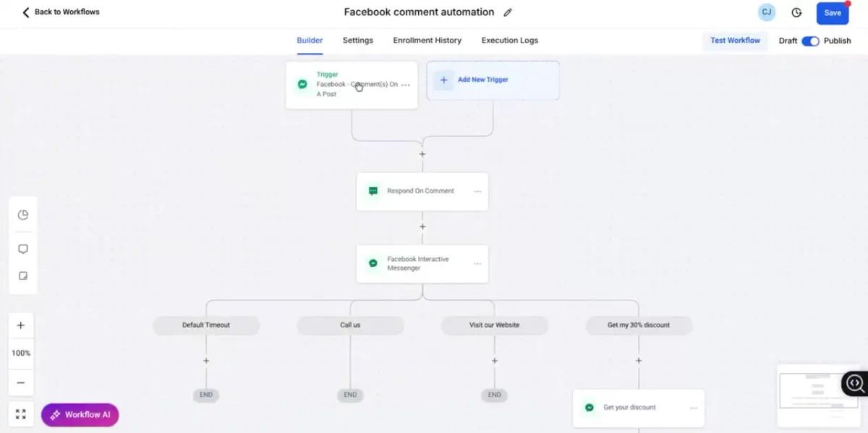Zoom in with the plus icon
This screenshot has width=868, height=433.
(x=21, y=326)
